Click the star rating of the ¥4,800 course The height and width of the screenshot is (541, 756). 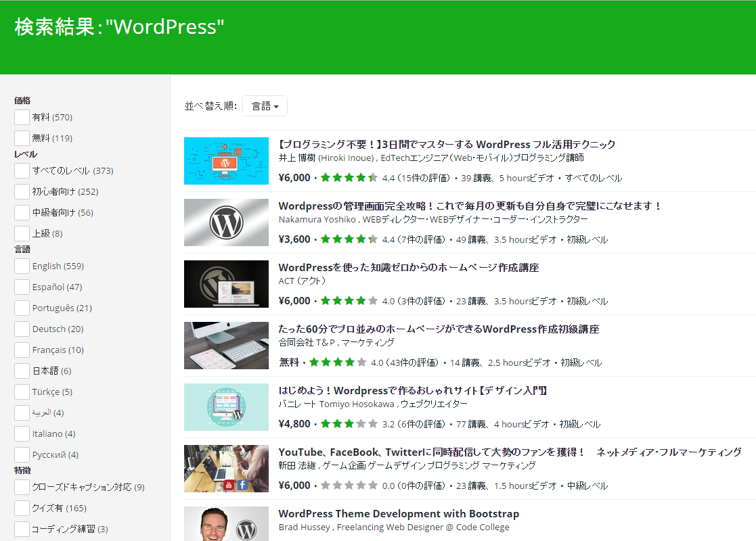[349, 424]
